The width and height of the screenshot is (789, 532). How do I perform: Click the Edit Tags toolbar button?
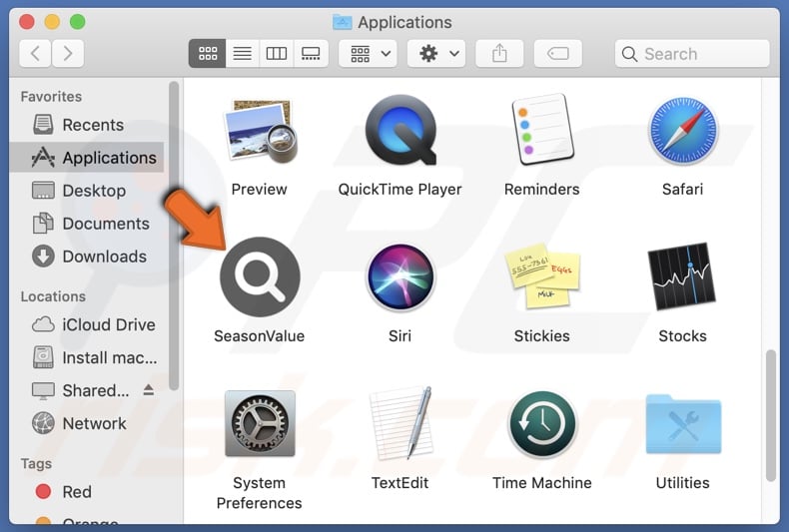pyautogui.click(x=558, y=53)
